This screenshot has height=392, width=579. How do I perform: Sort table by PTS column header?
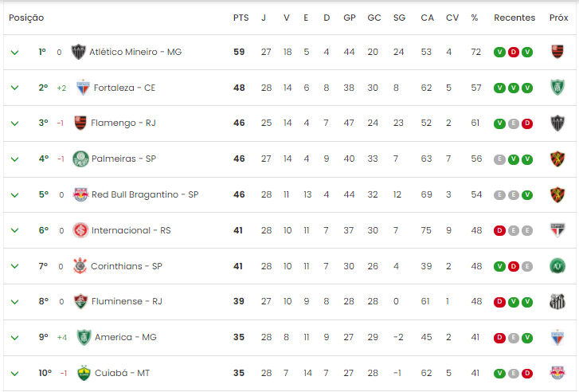pos(241,18)
